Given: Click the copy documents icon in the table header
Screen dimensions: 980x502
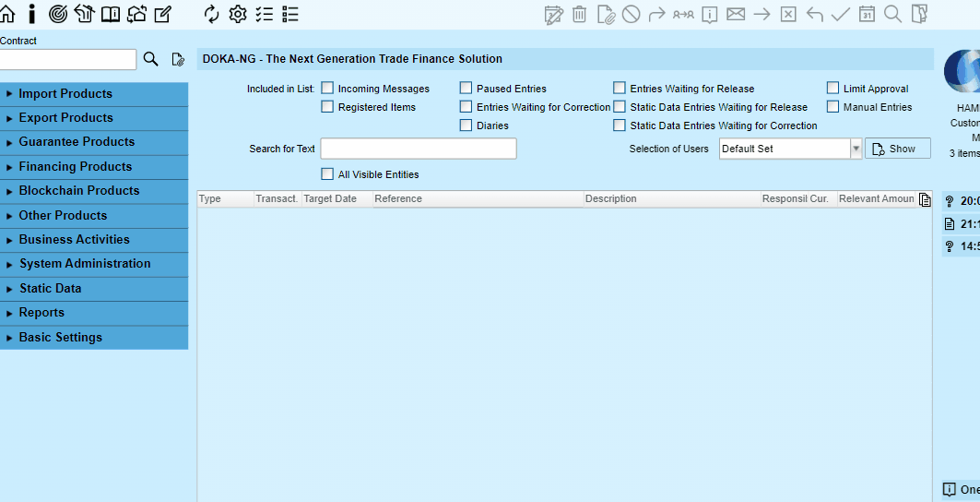Looking at the screenshot, I should pos(925,199).
